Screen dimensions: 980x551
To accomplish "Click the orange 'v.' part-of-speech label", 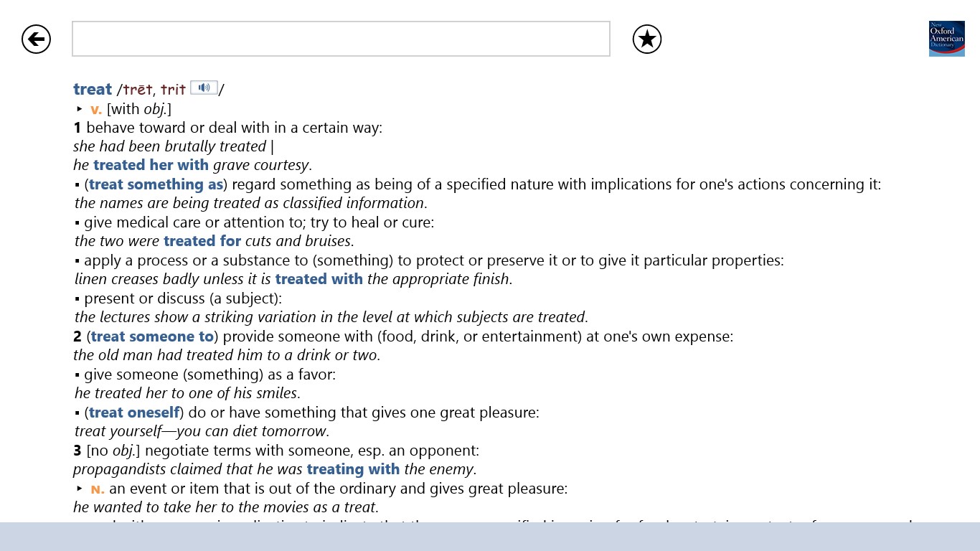I will pos(96,110).
